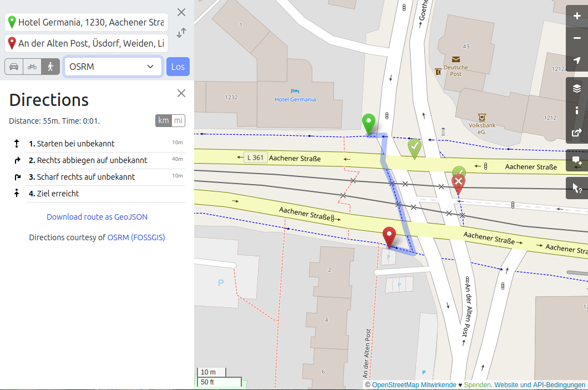Click the L 361 road shield
This screenshot has height=390, width=588.
coord(255,158)
